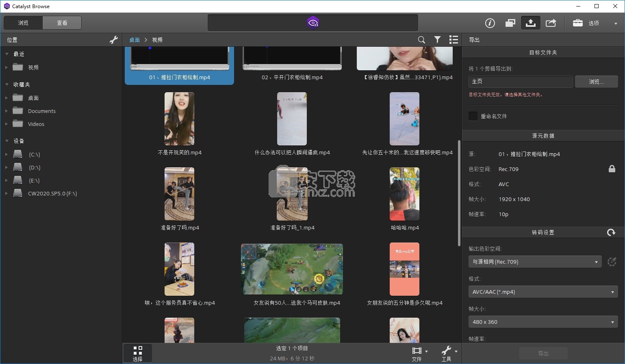
Task: Click the color adjustment wheel icon
Action: [612, 262]
